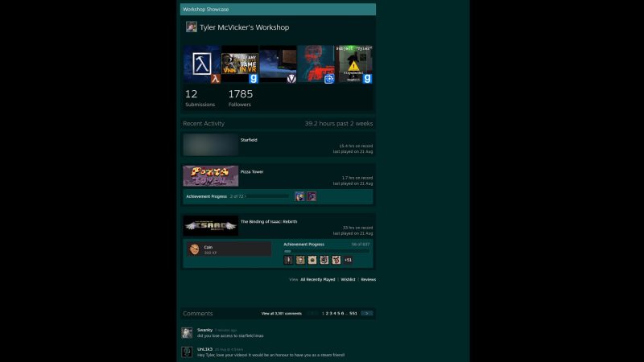Open the Wishlist link

348,279
